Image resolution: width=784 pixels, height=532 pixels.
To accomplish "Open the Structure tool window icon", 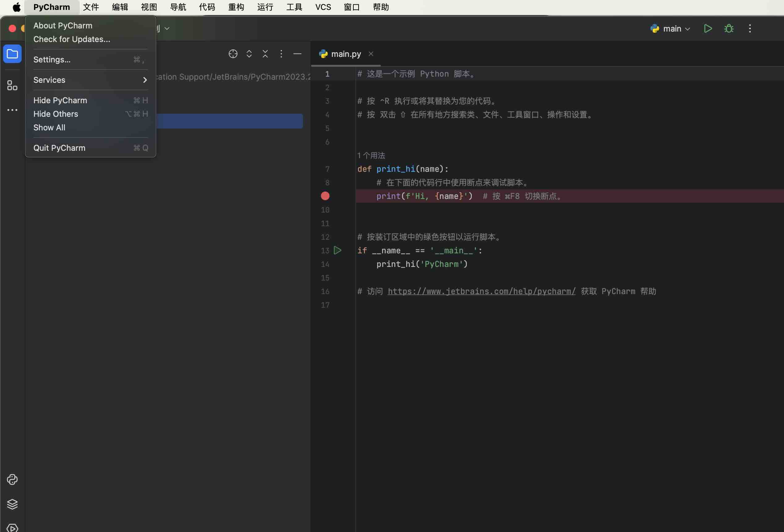I will 12,85.
